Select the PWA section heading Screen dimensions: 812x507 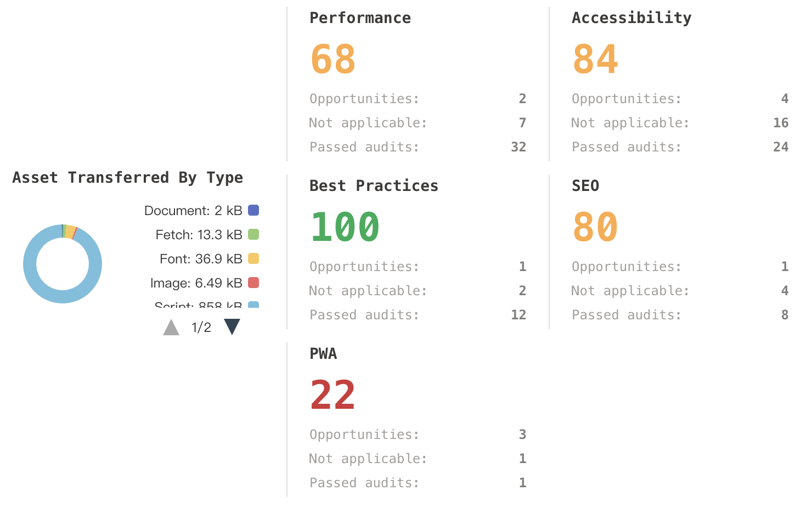(323, 354)
